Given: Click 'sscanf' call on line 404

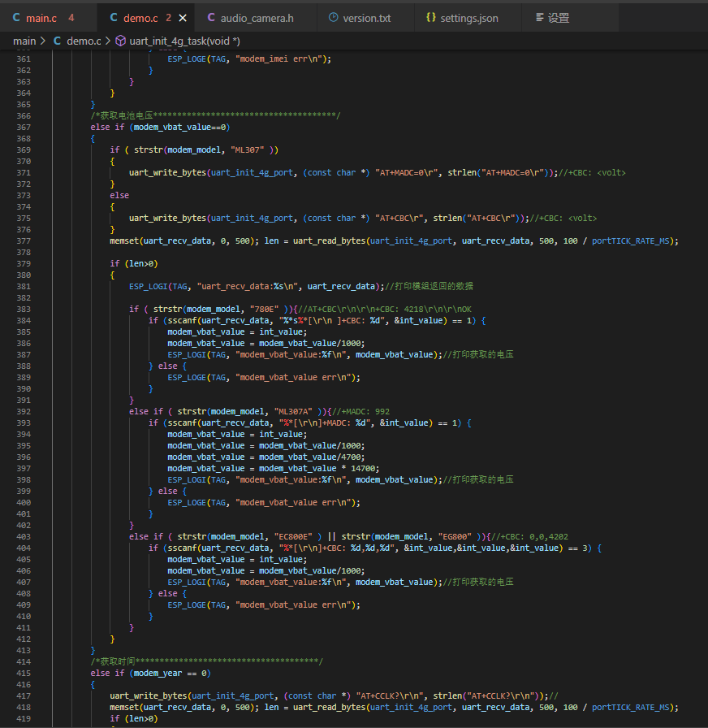Looking at the screenshot, I should pyautogui.click(x=183, y=548).
